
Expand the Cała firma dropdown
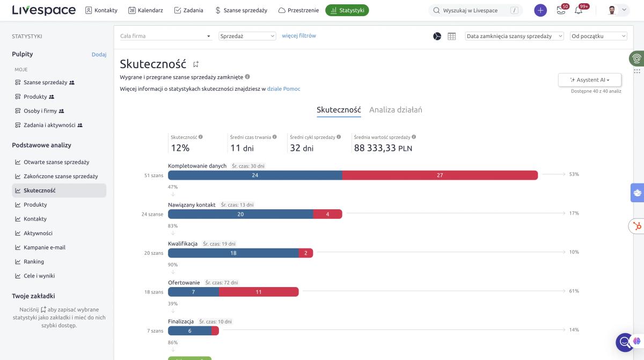165,36
